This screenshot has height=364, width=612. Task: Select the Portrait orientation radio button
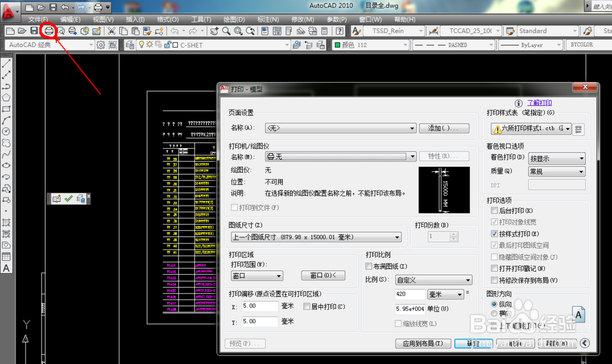point(494,304)
